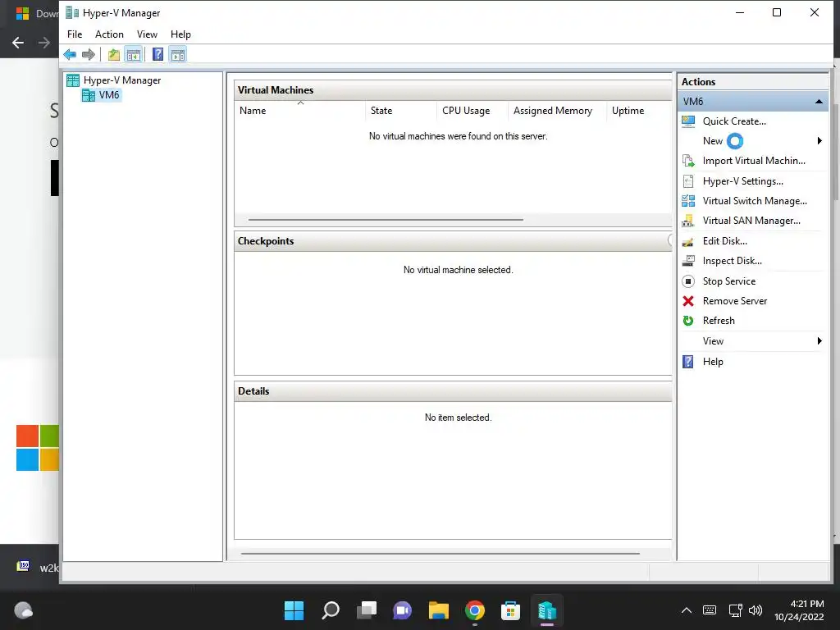Click the green Refresh icon
This screenshot has width=840, height=630.
tap(688, 321)
